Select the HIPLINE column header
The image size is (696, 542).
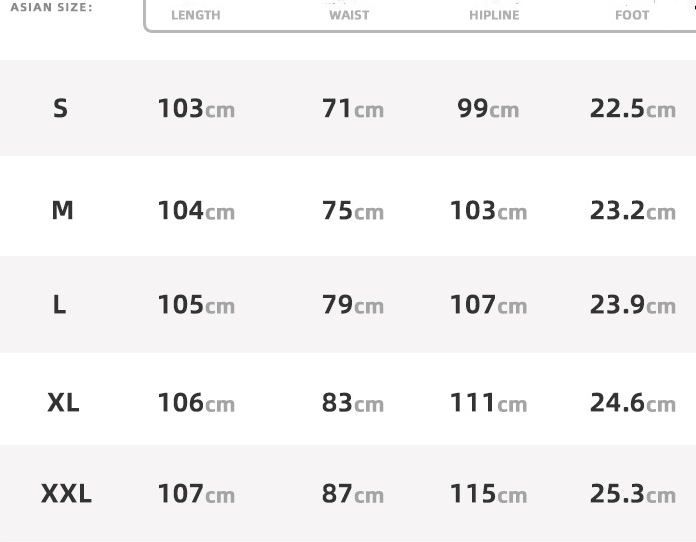pyautogui.click(x=494, y=15)
